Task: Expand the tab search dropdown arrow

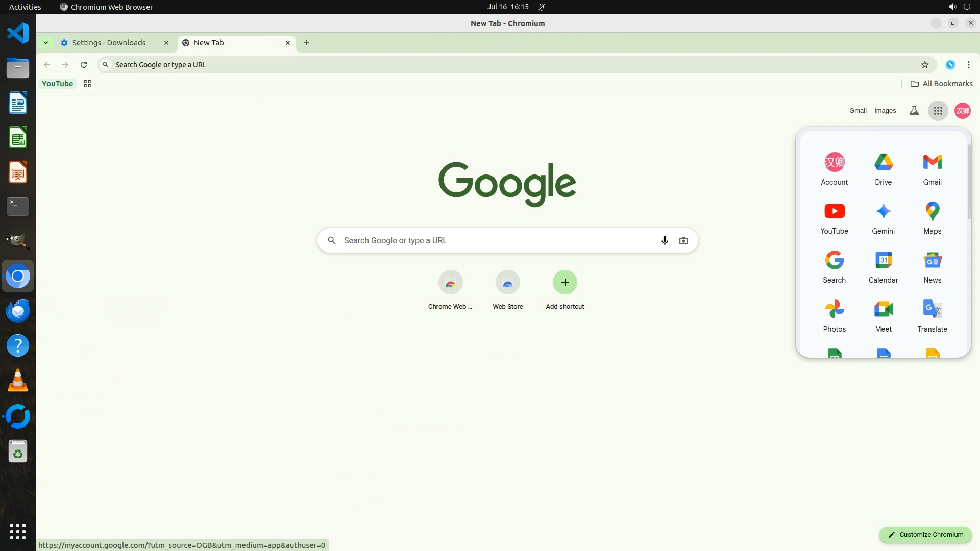Action: click(x=46, y=43)
